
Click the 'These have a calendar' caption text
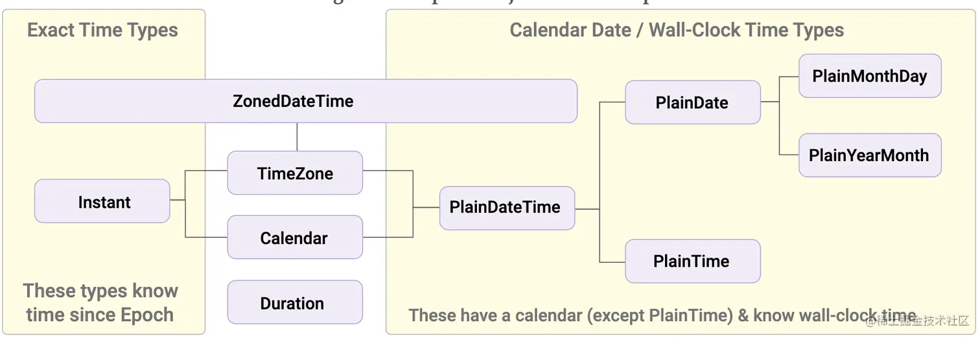[662, 315]
